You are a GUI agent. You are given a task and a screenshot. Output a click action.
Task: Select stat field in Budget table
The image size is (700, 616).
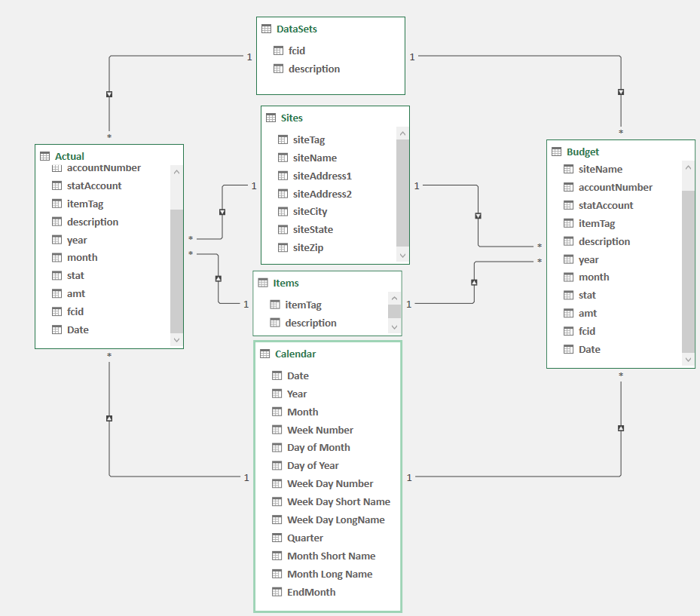[x=587, y=296]
